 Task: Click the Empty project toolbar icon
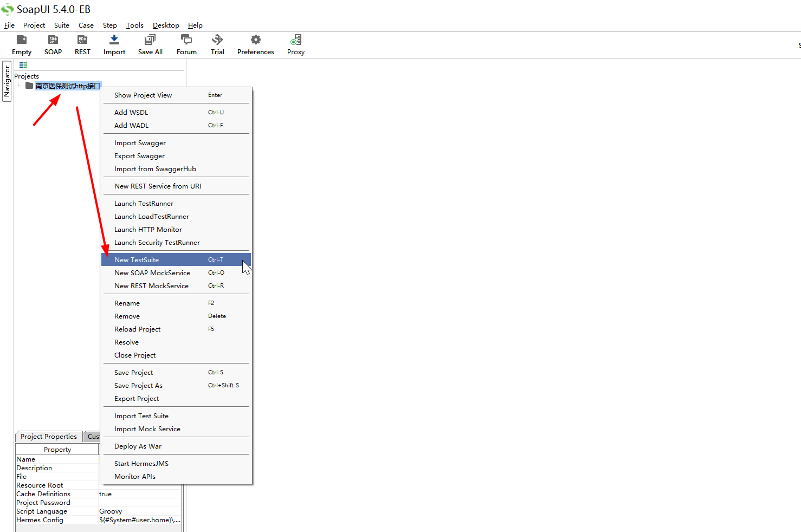pos(22,40)
